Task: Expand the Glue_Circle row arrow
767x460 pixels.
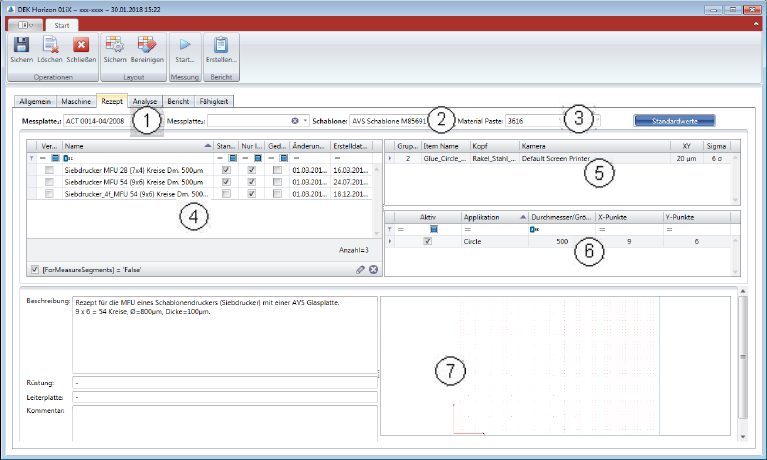Action: (x=390, y=158)
